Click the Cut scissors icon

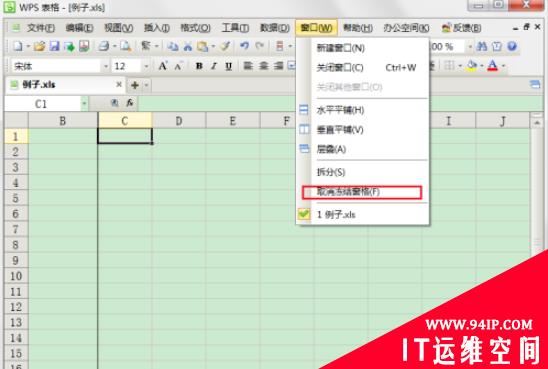(188, 46)
